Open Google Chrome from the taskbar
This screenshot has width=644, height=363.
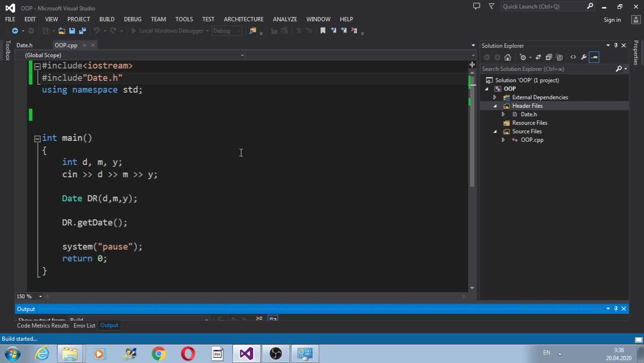(159, 354)
